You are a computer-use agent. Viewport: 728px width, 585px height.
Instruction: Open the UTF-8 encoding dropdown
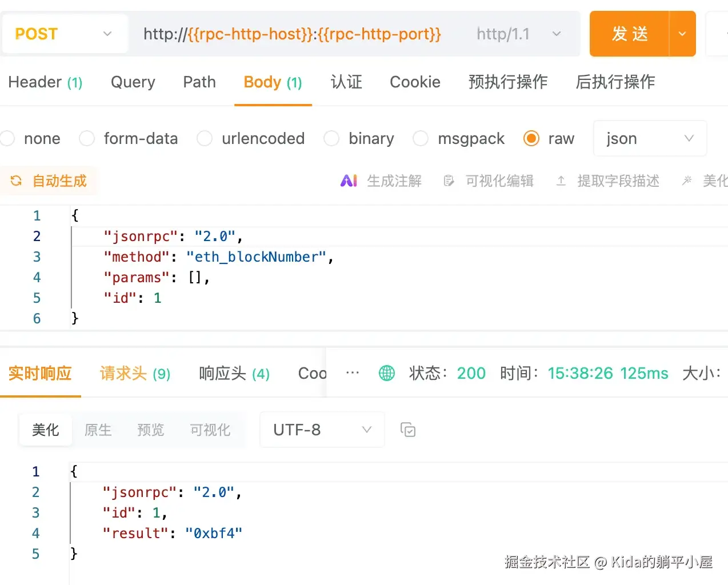[x=322, y=430]
